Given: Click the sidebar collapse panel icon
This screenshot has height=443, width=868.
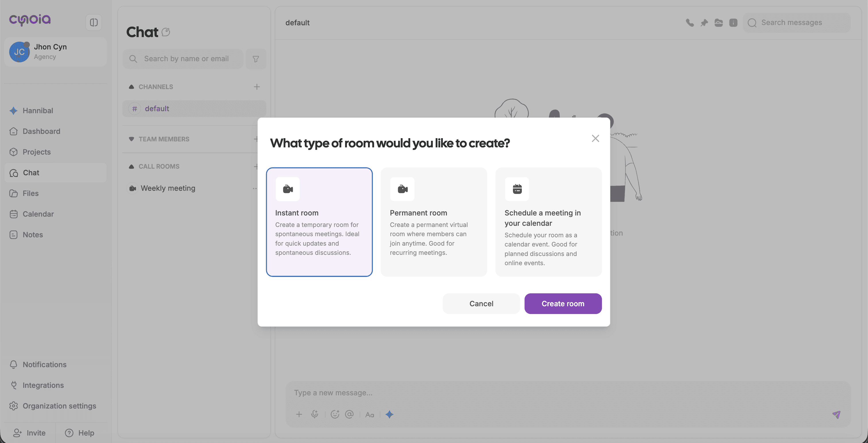Looking at the screenshot, I should pyautogui.click(x=94, y=22).
